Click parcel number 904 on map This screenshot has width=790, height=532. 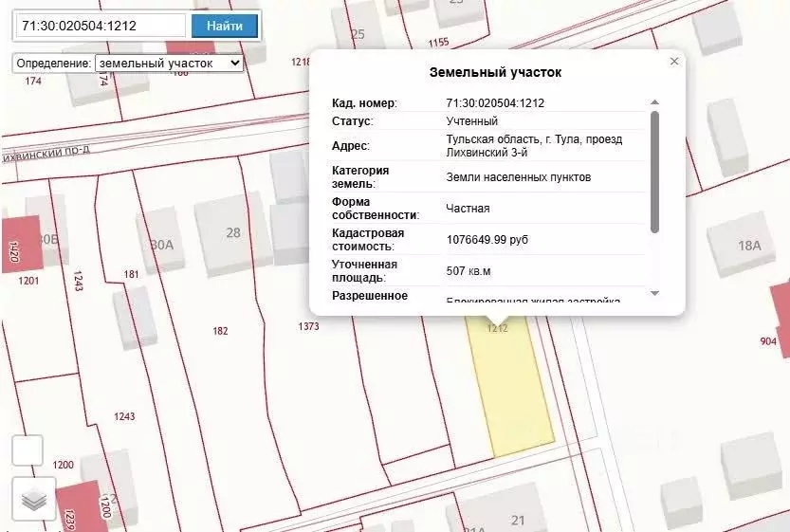point(768,341)
